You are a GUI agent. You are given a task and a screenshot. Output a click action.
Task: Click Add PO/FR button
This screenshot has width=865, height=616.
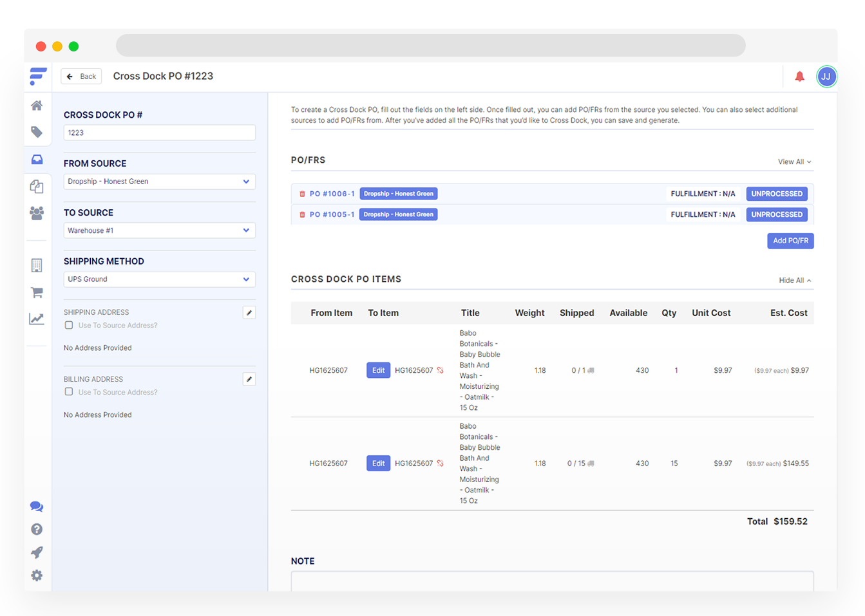coord(790,241)
